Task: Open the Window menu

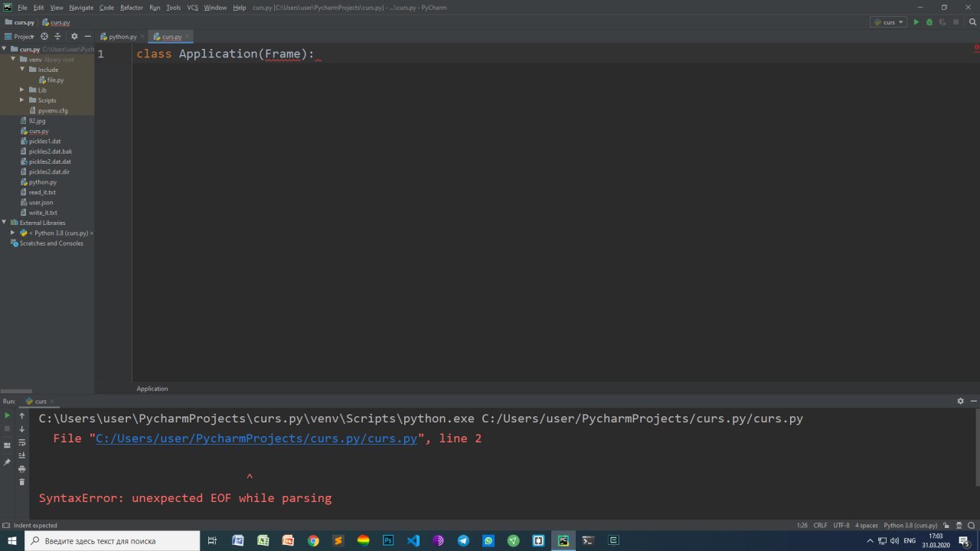Action: [x=215, y=8]
